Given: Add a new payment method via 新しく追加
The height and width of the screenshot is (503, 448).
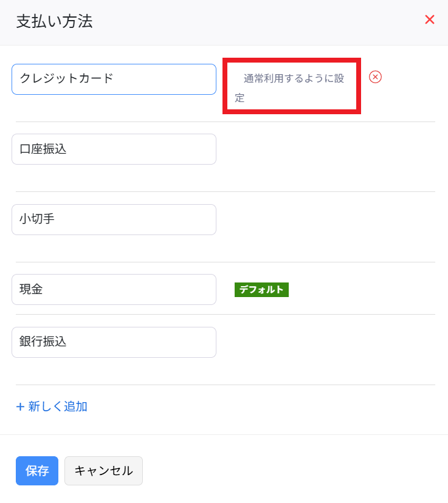Looking at the screenshot, I should click(57, 407).
